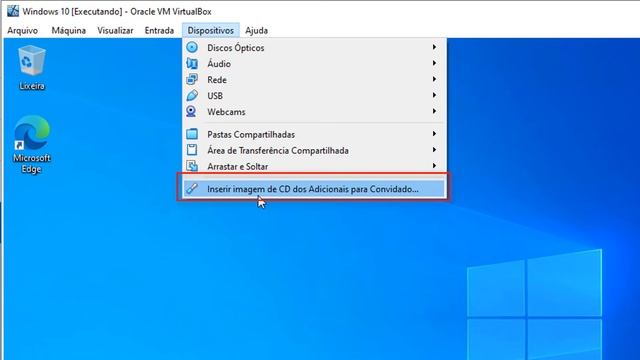Close the Dispositivos menu
Screen dimensions: 640x360
tap(211, 31)
